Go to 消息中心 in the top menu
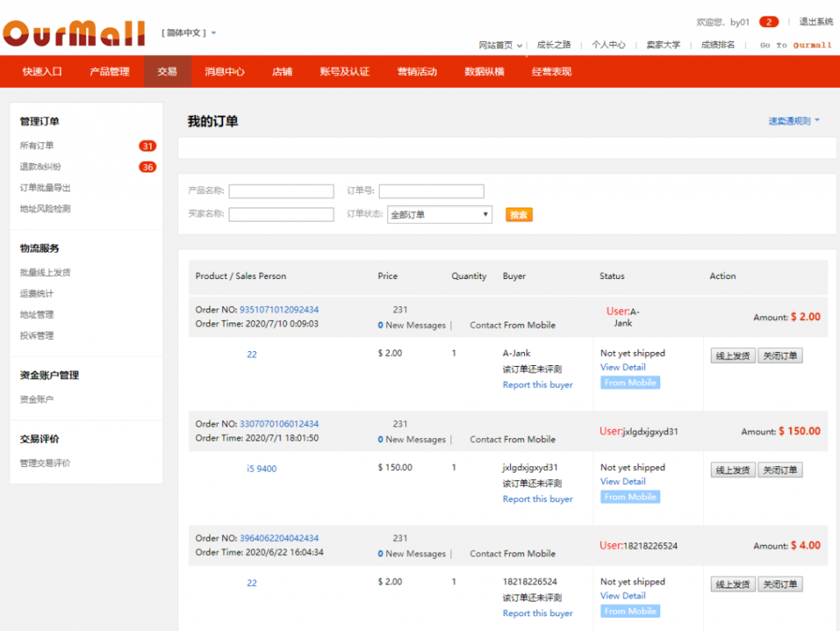 (x=225, y=71)
